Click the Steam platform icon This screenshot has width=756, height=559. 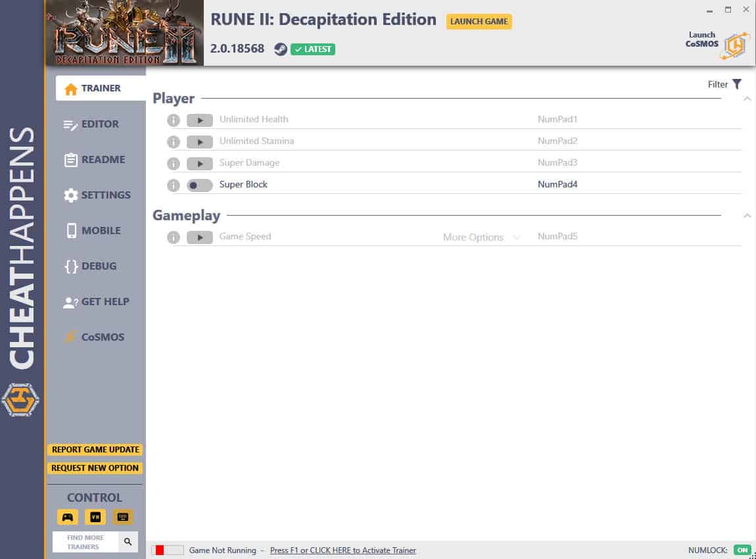coord(280,49)
